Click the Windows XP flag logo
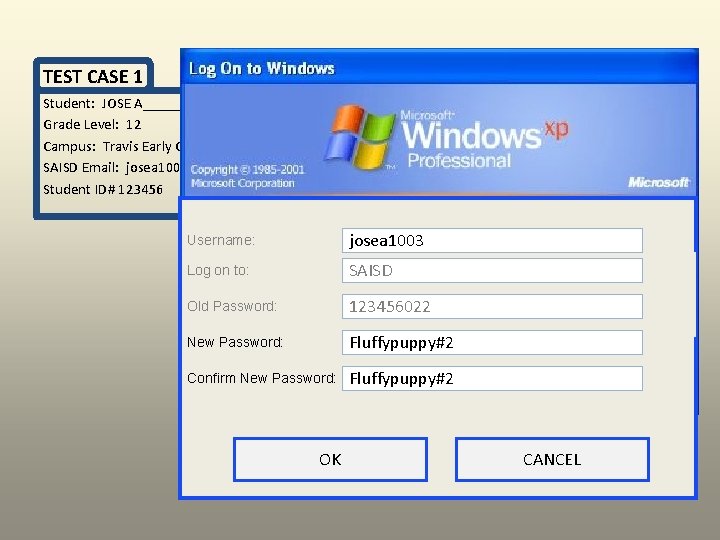720x540 pixels. [360, 136]
